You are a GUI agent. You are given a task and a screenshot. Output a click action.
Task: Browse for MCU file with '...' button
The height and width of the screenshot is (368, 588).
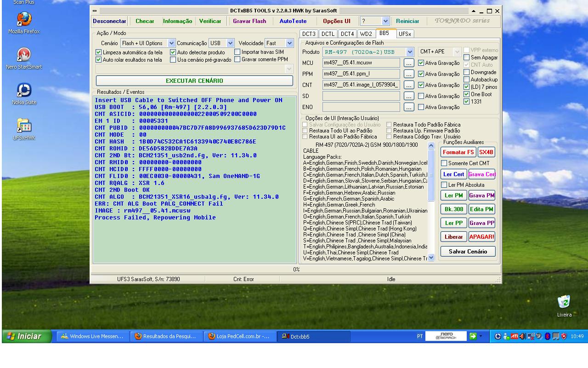point(409,63)
